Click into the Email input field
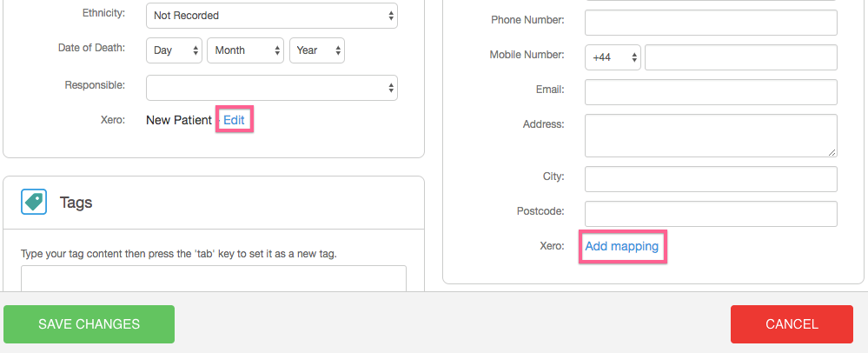 click(711, 91)
